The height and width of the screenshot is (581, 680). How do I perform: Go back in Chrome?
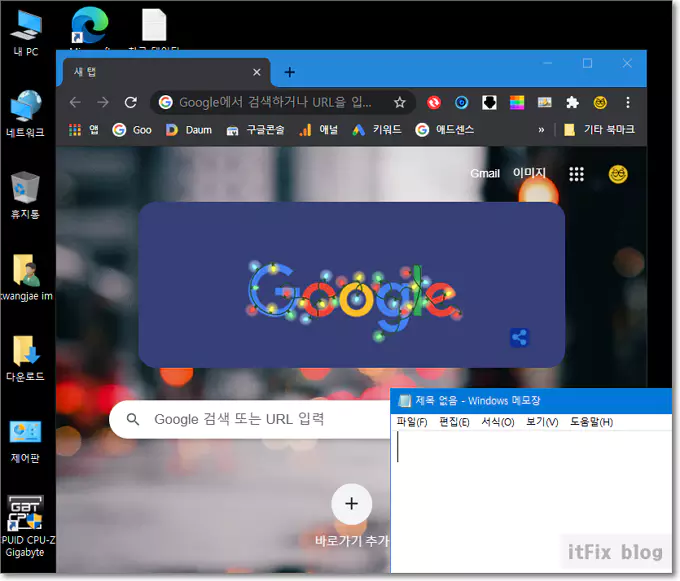pyautogui.click(x=75, y=102)
